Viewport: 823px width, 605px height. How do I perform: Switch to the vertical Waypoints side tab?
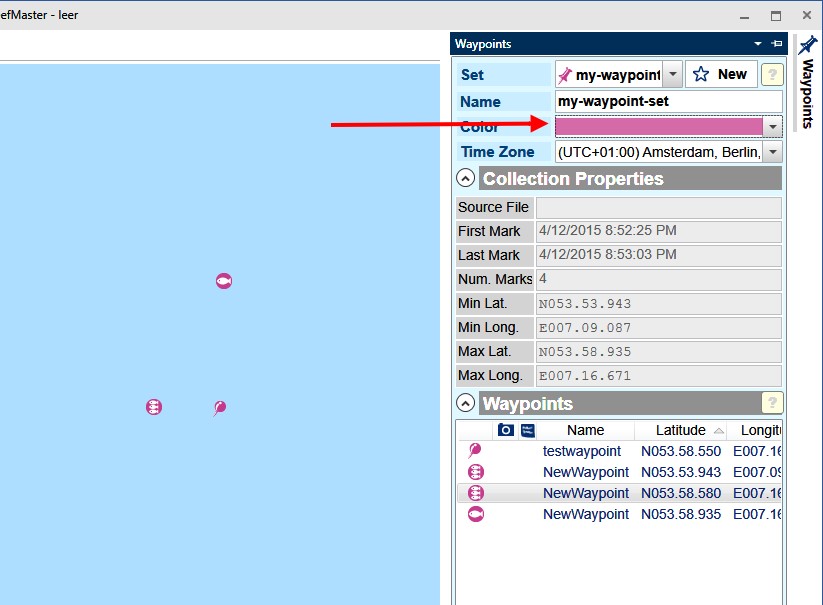(x=808, y=83)
